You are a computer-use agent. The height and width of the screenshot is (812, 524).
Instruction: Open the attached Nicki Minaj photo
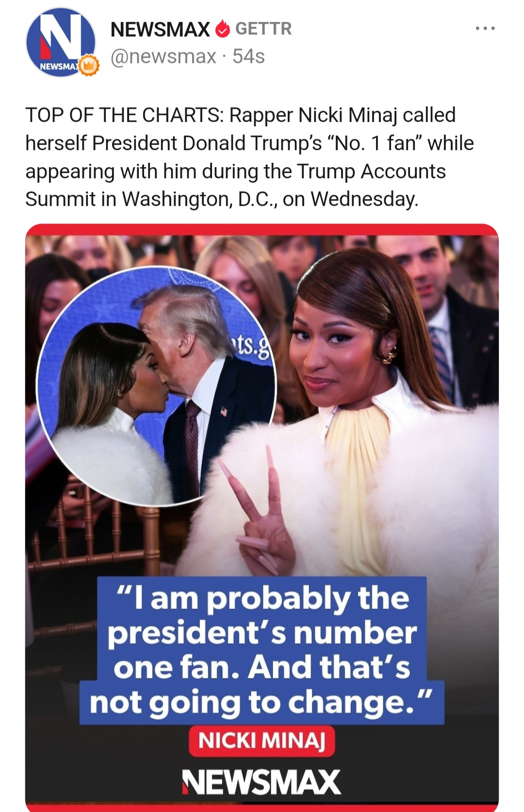tap(262, 518)
